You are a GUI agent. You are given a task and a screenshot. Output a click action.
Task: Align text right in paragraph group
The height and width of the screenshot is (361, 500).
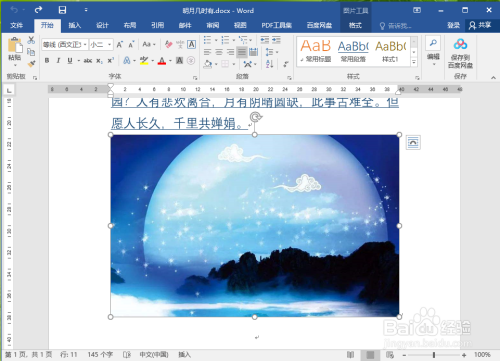coord(230,52)
